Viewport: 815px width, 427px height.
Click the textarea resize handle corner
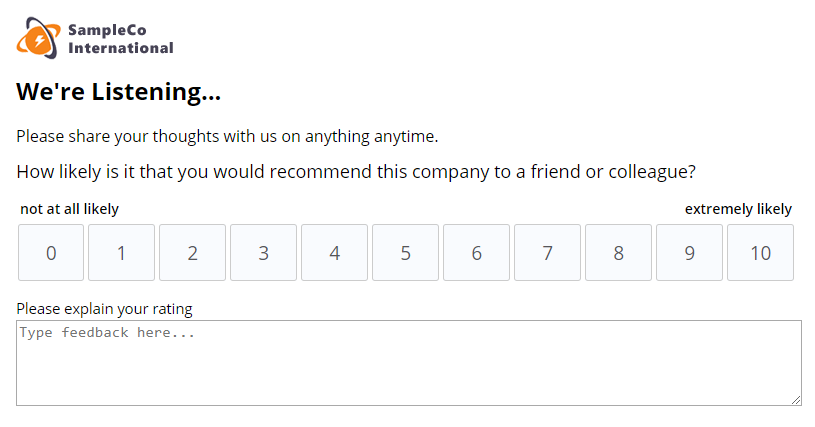click(x=796, y=400)
